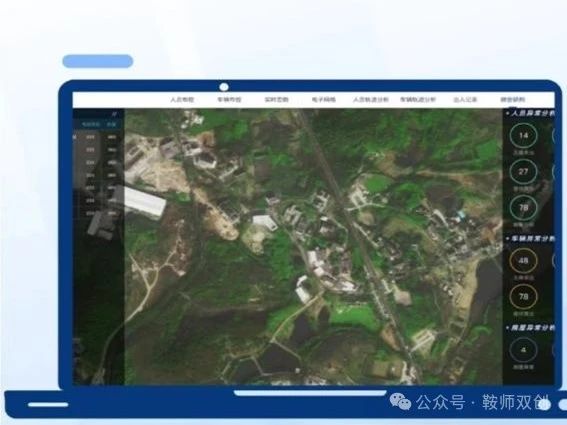This screenshot has height=425, width=567.
Task: Click the 78 circle under 车辆异常分析
Action: (x=523, y=297)
